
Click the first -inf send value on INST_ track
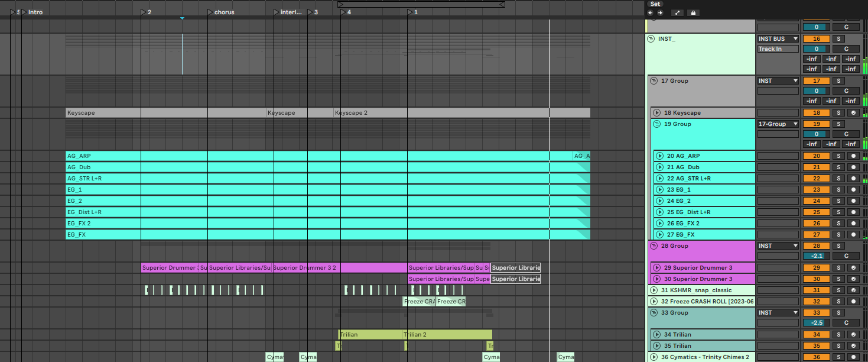[x=812, y=59]
